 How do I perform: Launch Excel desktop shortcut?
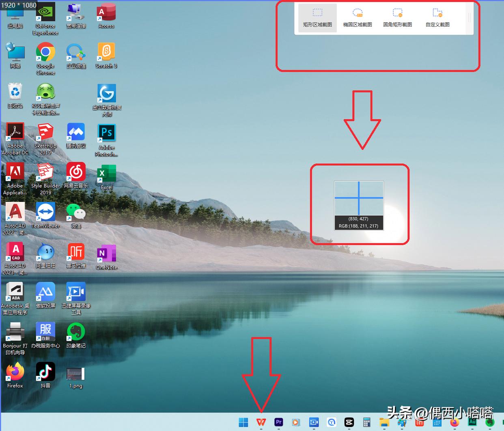pyautogui.click(x=106, y=177)
